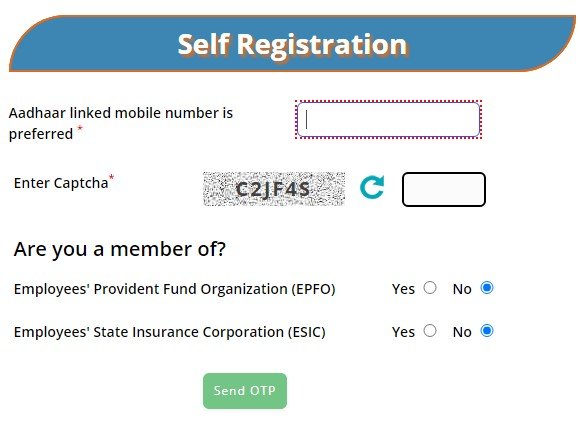The width and height of the screenshot is (580, 437).
Task: Click the 'No' text label in ESIC row
Action: coord(462,332)
